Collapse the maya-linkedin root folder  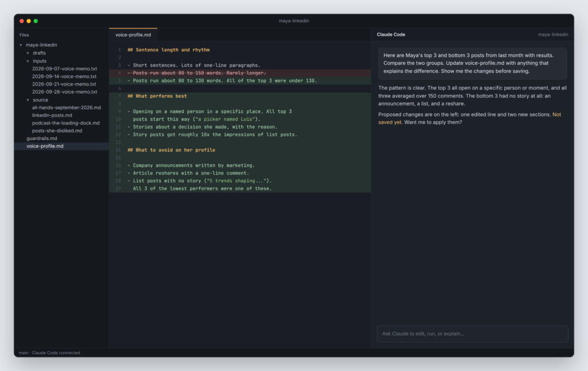[21, 45]
